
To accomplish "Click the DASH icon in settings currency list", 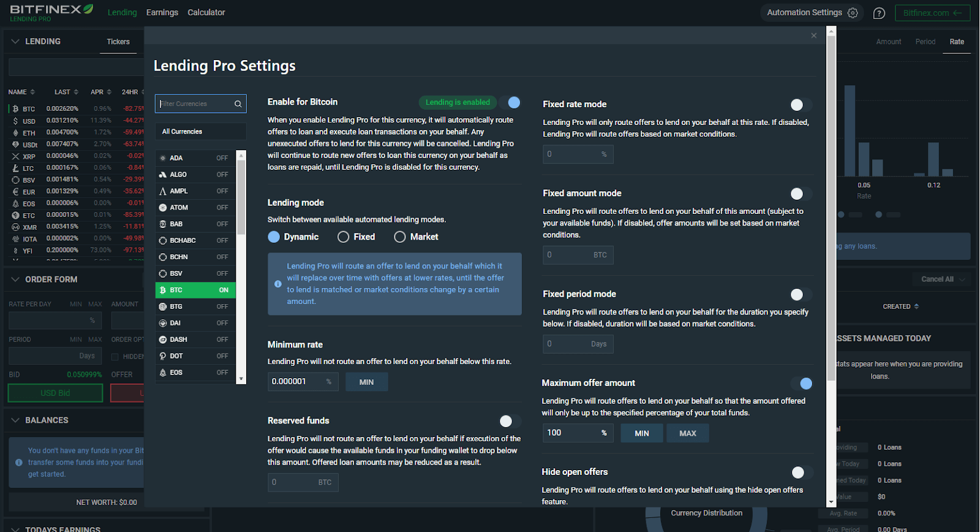I will [163, 340].
